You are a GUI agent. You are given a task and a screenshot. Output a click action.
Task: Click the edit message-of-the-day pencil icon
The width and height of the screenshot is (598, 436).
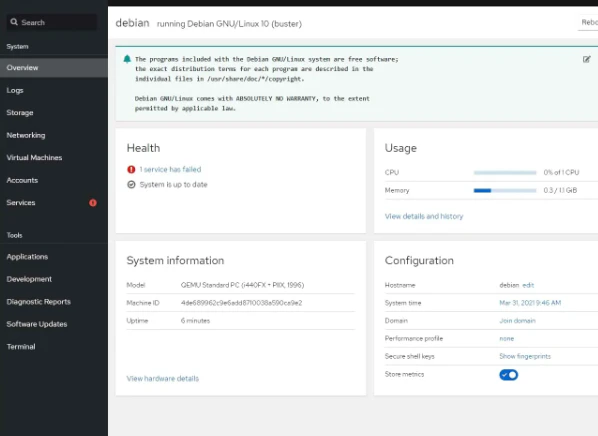click(x=587, y=59)
